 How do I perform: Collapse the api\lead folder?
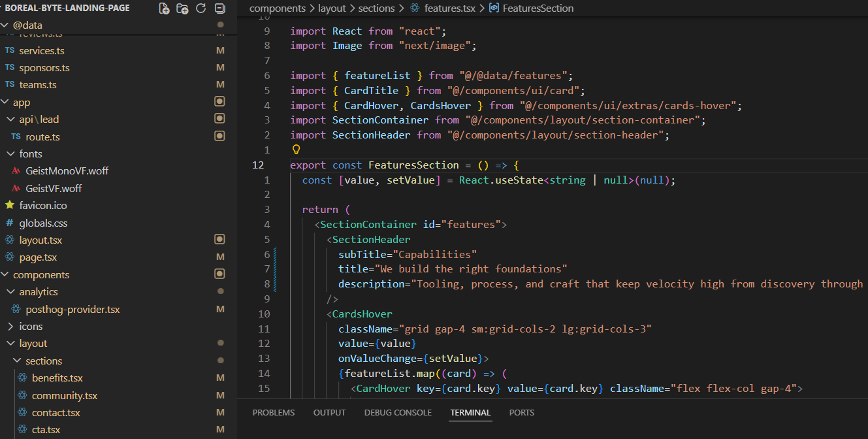tap(11, 120)
